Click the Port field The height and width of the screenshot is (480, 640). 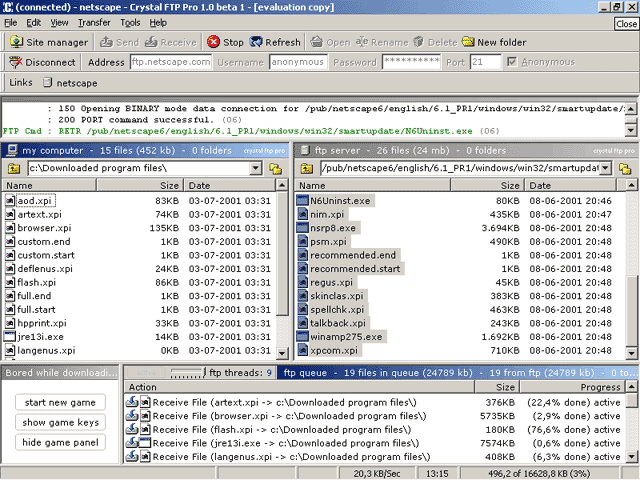[485, 62]
